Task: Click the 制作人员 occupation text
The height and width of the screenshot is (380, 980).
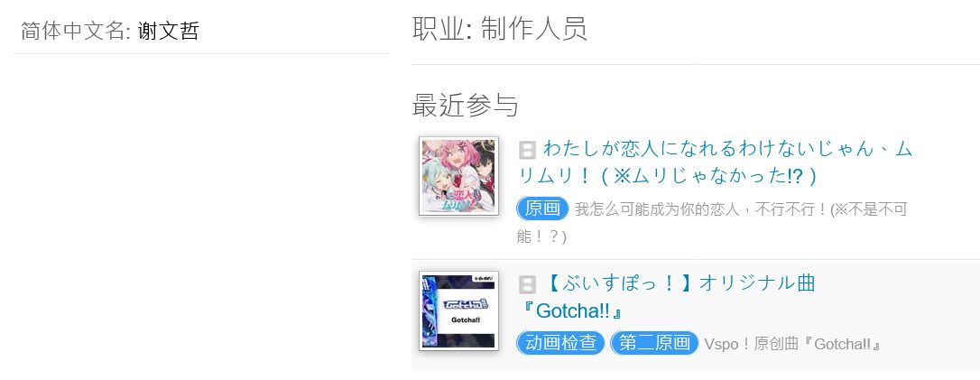Action: [x=533, y=28]
